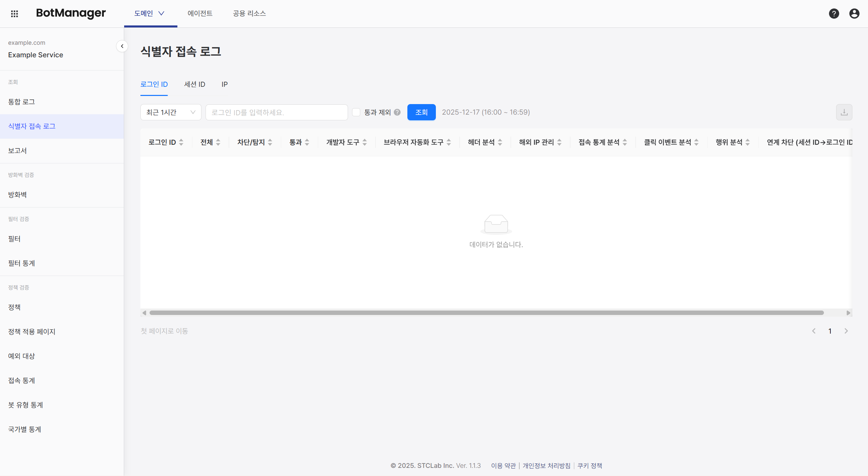The width and height of the screenshot is (868, 476).
Task: Sort the 차단/탐지 column
Action: coord(270,142)
